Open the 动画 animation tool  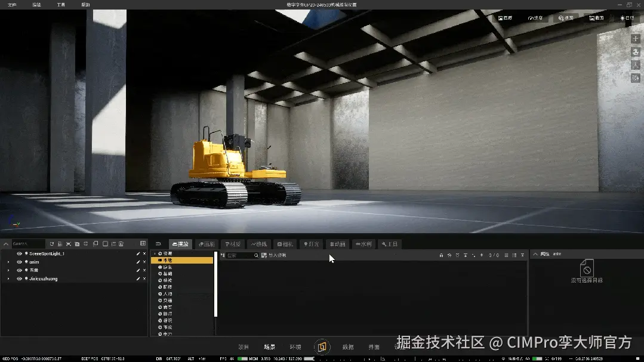click(337, 244)
